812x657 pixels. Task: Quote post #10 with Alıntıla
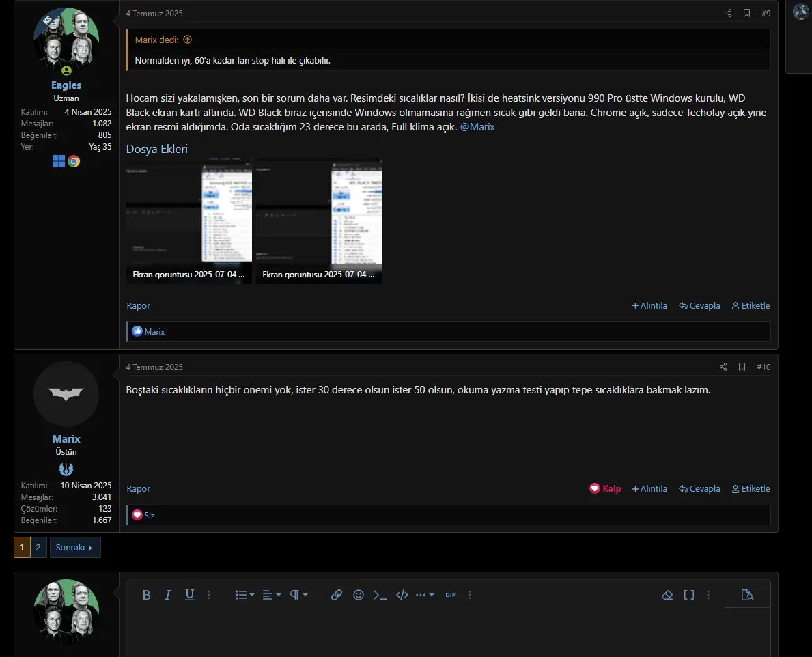(649, 488)
